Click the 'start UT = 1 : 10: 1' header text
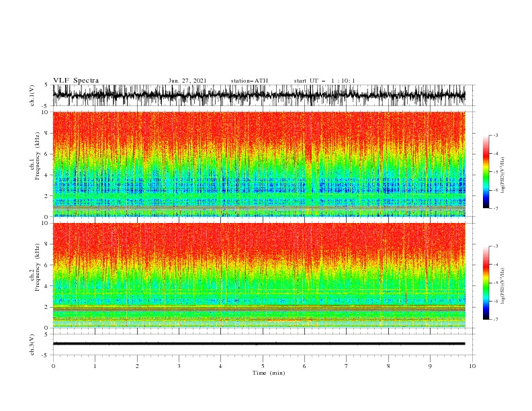Viewport: 532px width, 411px height. [324, 81]
